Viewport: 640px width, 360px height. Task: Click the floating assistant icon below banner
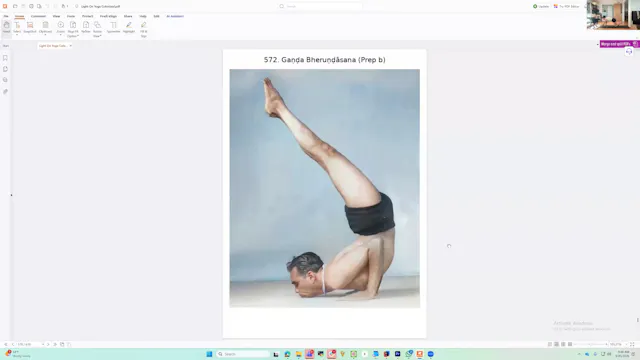tap(629, 52)
